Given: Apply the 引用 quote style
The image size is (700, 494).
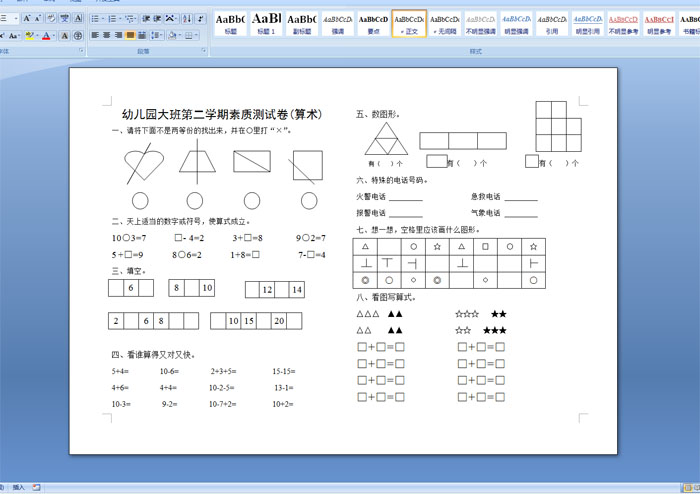Looking at the screenshot, I should click(x=552, y=24).
